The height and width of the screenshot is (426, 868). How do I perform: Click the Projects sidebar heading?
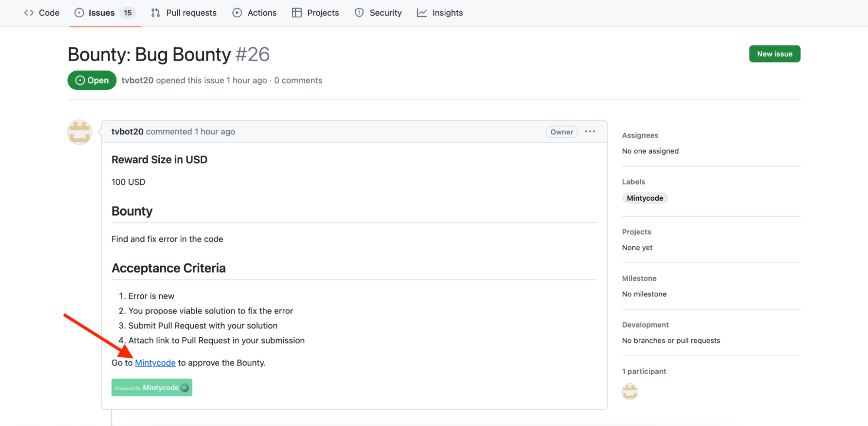[x=637, y=232]
